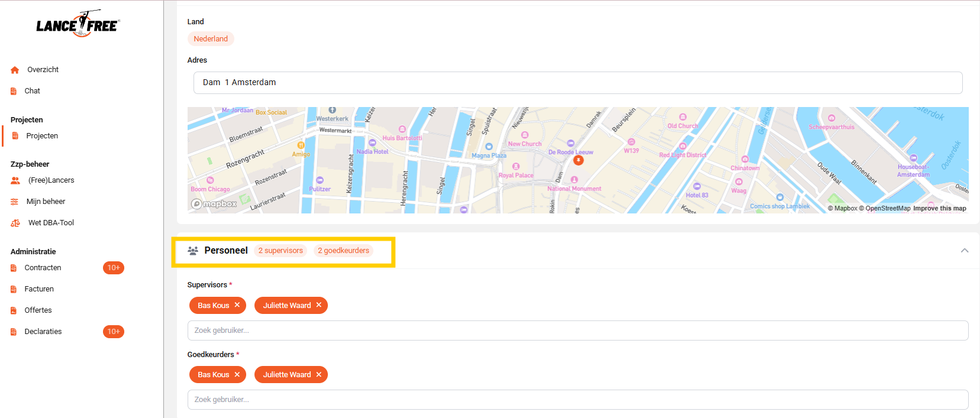Click the Contracten 10+ badge
The width and height of the screenshot is (980, 418).
click(x=113, y=268)
